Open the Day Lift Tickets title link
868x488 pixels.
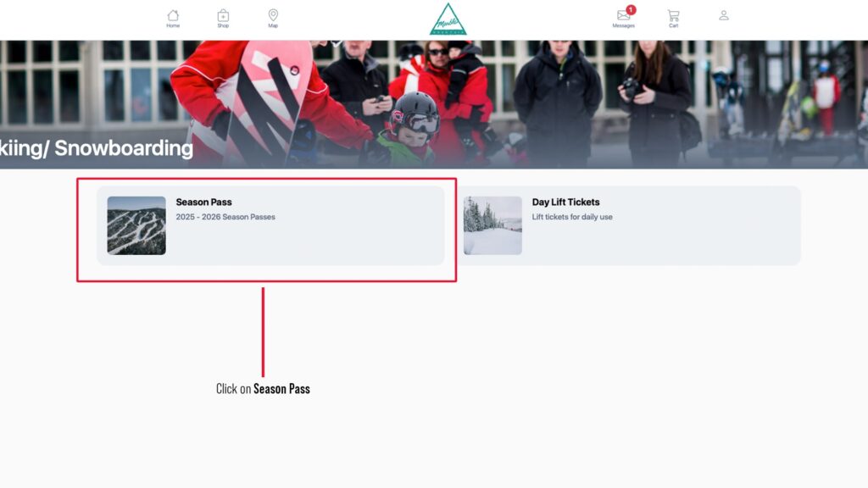565,202
